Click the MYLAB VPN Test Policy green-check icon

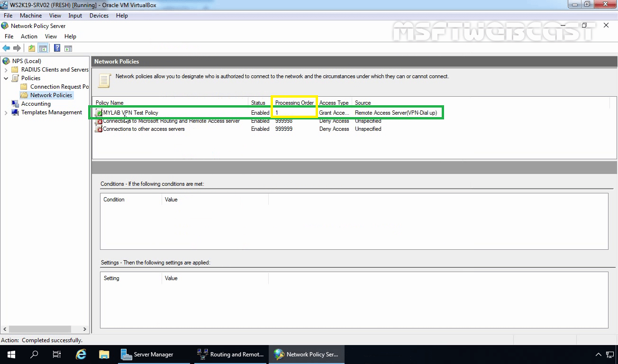point(99,113)
